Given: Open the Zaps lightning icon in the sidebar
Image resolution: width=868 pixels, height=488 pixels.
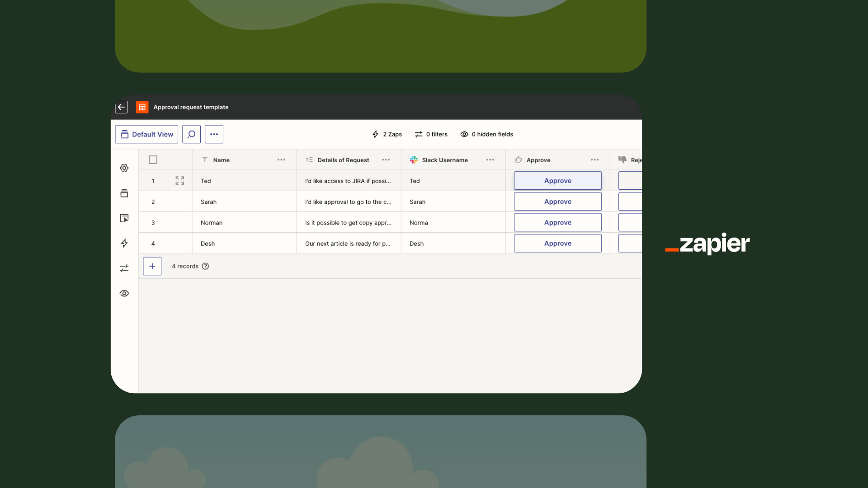Looking at the screenshot, I should [124, 243].
